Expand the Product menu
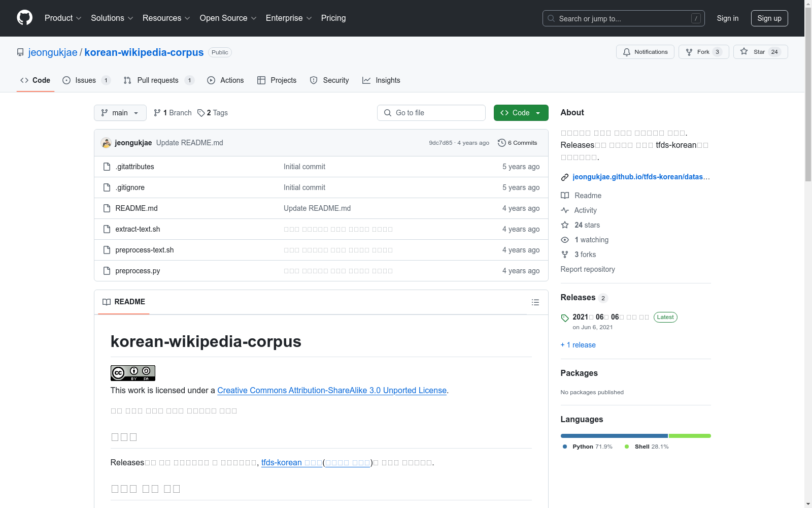Viewport: 812px width, 508px height. (x=63, y=18)
